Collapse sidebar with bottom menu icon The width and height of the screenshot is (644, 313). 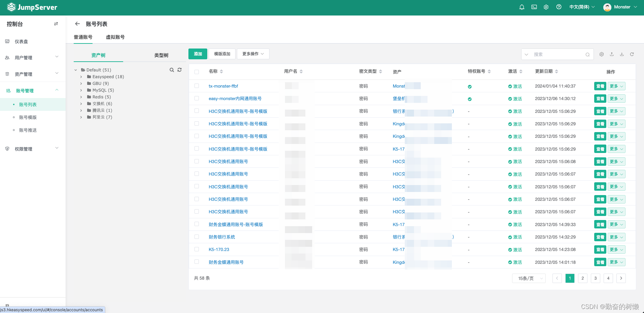(x=7, y=305)
